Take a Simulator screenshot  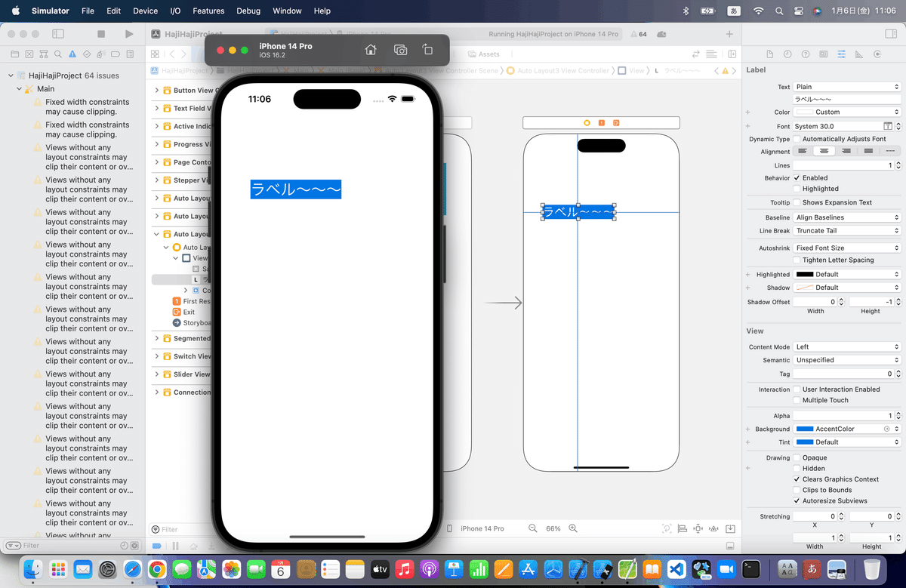(400, 50)
